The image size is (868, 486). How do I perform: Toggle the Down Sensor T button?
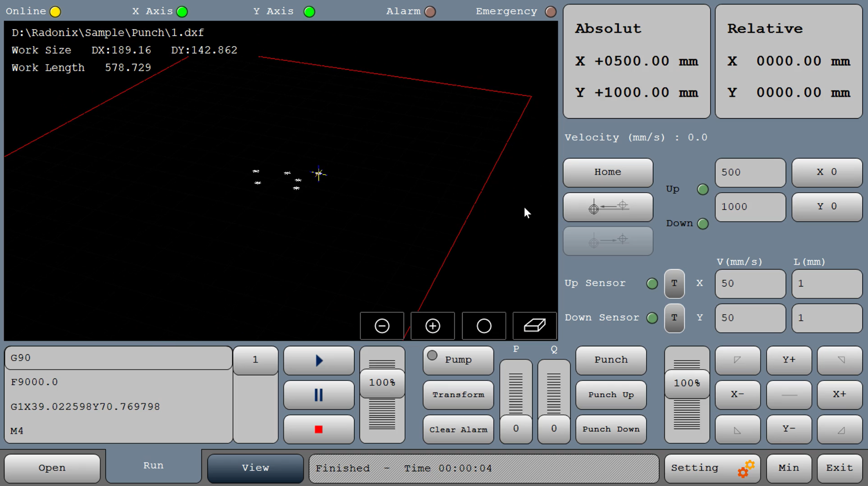pos(674,318)
